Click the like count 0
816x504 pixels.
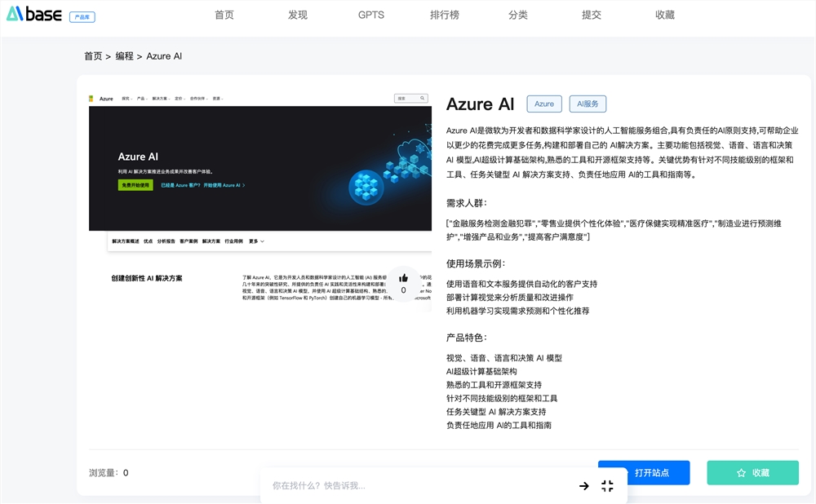pyautogui.click(x=403, y=290)
